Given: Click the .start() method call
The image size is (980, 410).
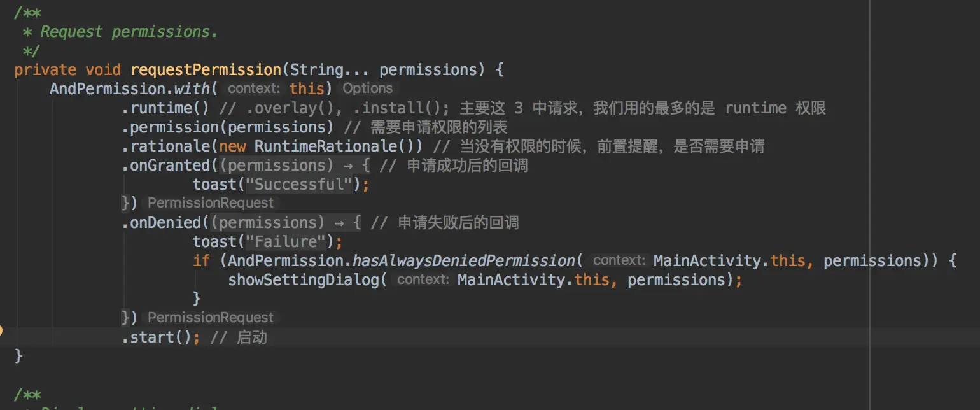Looking at the screenshot, I should point(157,337).
